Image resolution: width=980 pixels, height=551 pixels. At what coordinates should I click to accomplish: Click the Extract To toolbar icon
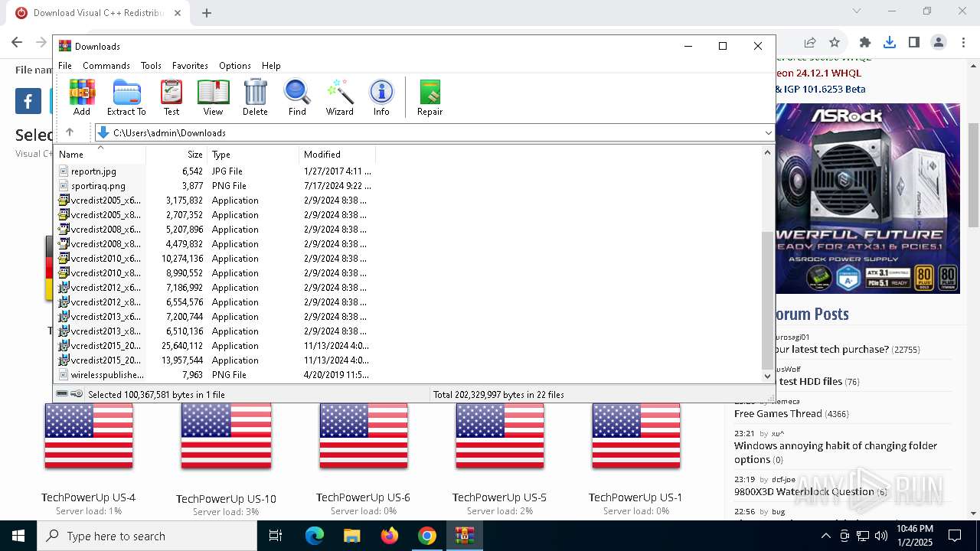tap(126, 97)
